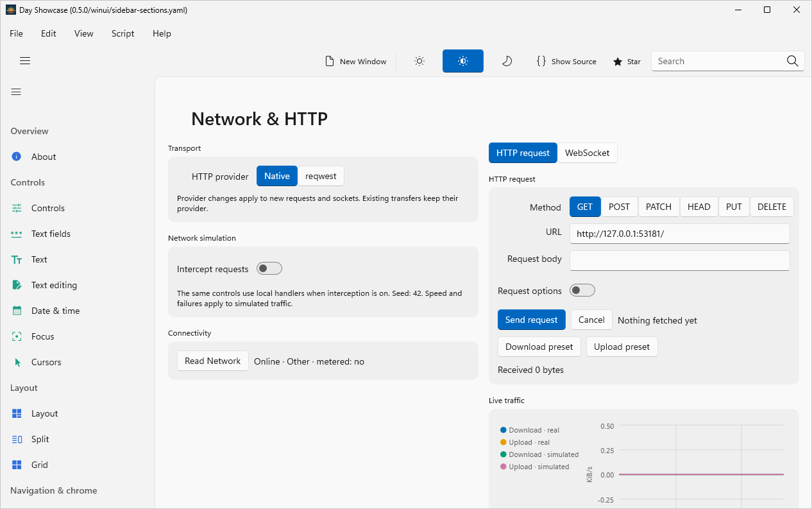The height and width of the screenshot is (509, 812).
Task: Switch to the WebSocket tab
Action: tap(588, 153)
